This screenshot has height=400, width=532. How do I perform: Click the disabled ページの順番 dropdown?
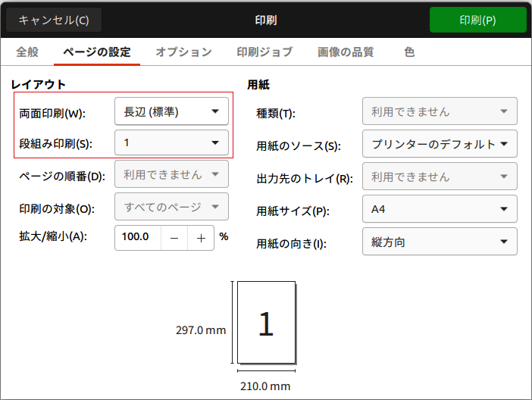(171, 174)
